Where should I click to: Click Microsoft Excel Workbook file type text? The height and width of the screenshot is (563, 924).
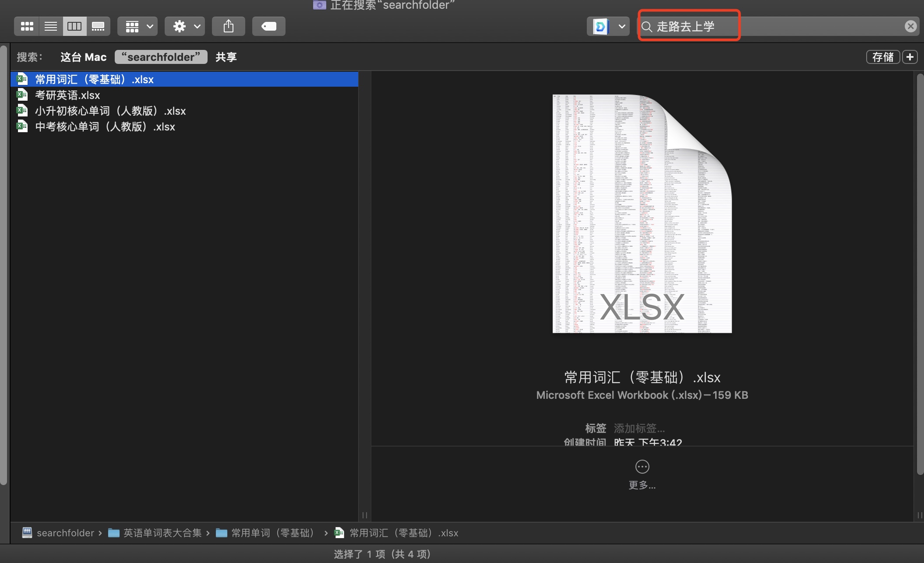[x=642, y=395]
